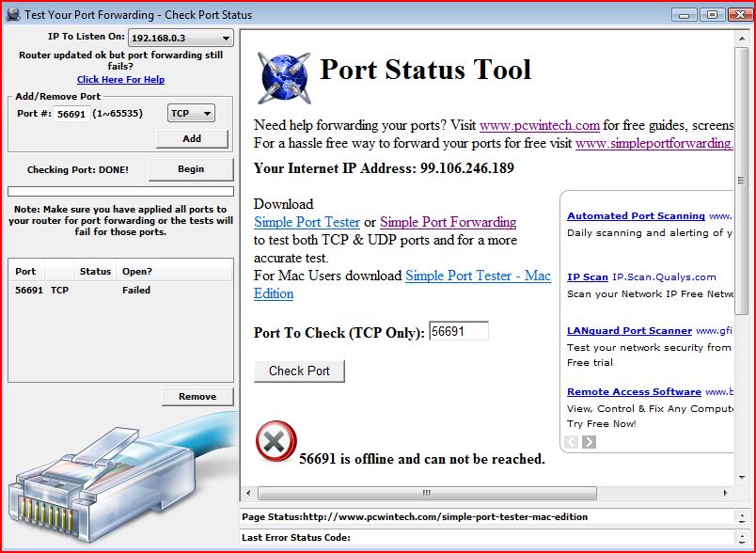Open the www.simpleportforwarding link
This screenshot has height=553, width=756.
coord(654,143)
